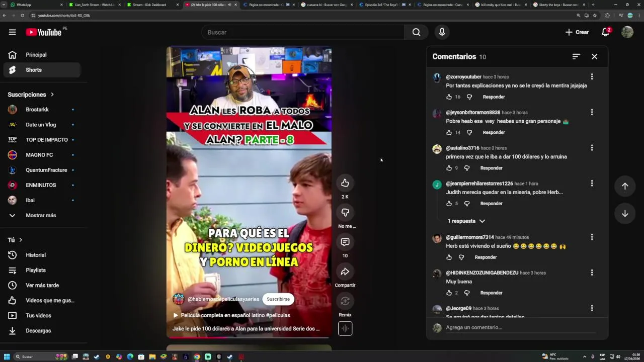This screenshot has width=644, height=362.
Task: Go to previous Short with up arrow
Action: (x=625, y=186)
